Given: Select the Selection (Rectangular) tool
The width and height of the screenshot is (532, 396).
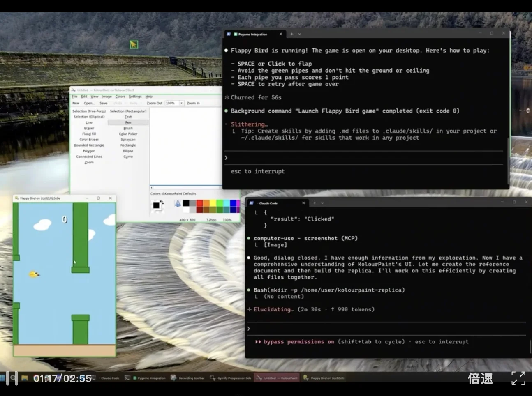Looking at the screenshot, I should pos(128,111).
